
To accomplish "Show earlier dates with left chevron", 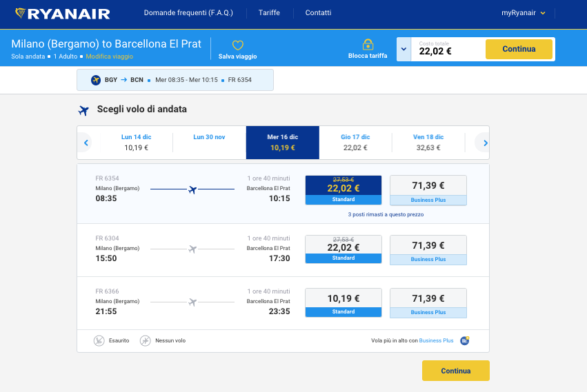I will [x=86, y=143].
